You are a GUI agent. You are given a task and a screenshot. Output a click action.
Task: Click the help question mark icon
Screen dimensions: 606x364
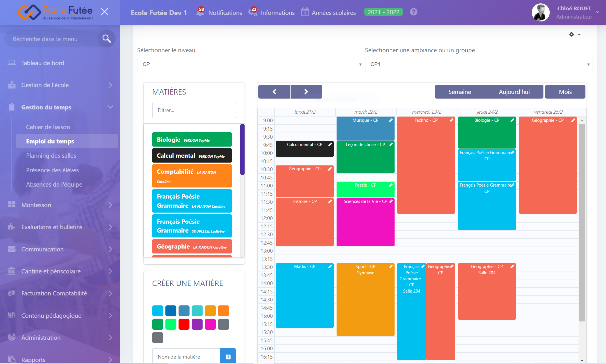pos(413,12)
